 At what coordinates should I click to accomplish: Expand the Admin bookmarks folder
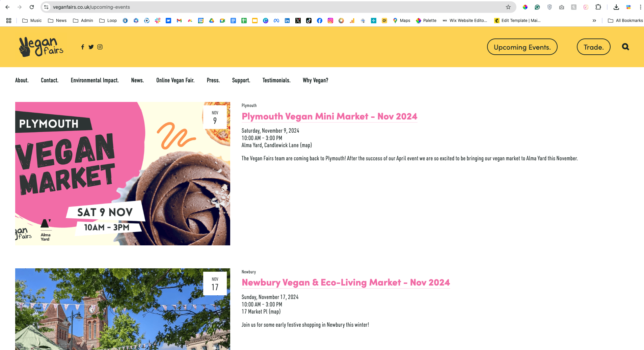click(x=83, y=21)
